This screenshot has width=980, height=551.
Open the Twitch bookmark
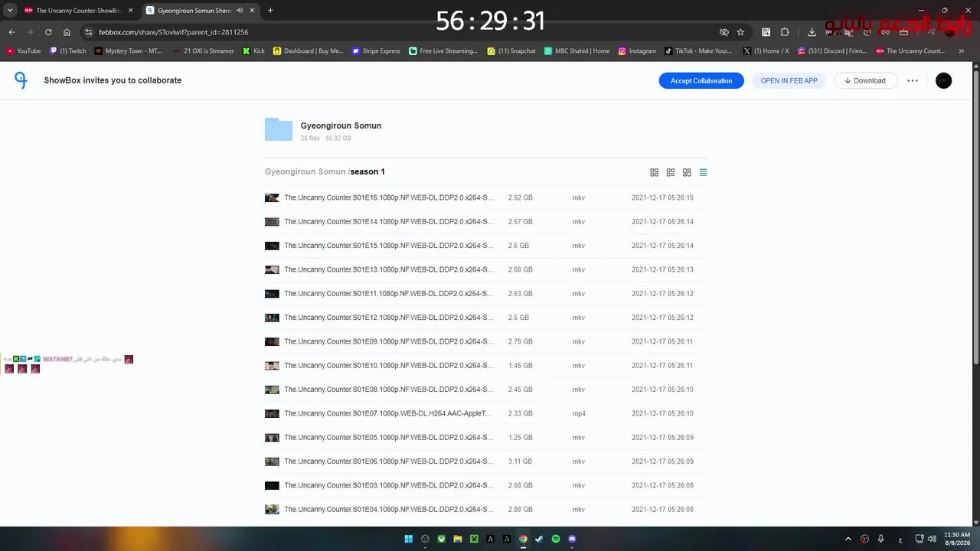click(x=68, y=51)
